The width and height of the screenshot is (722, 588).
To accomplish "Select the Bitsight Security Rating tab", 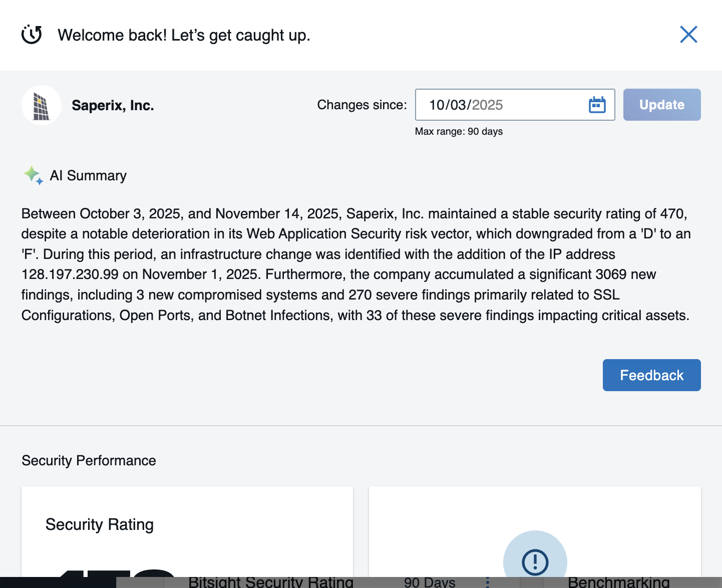I will click(270, 582).
